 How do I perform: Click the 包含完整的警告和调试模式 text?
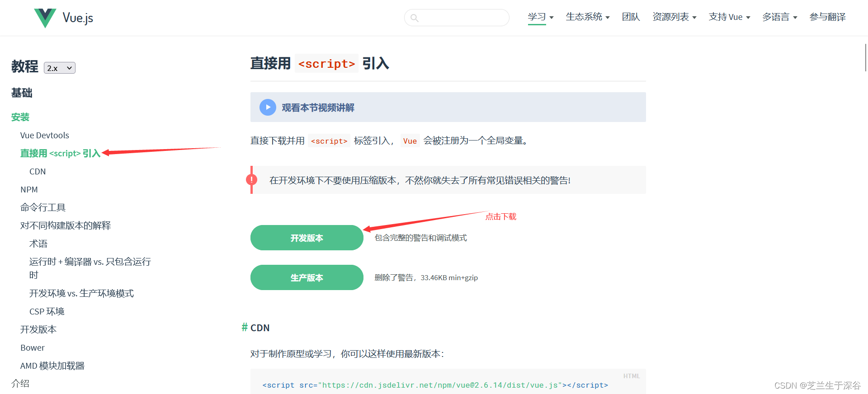tap(420, 238)
